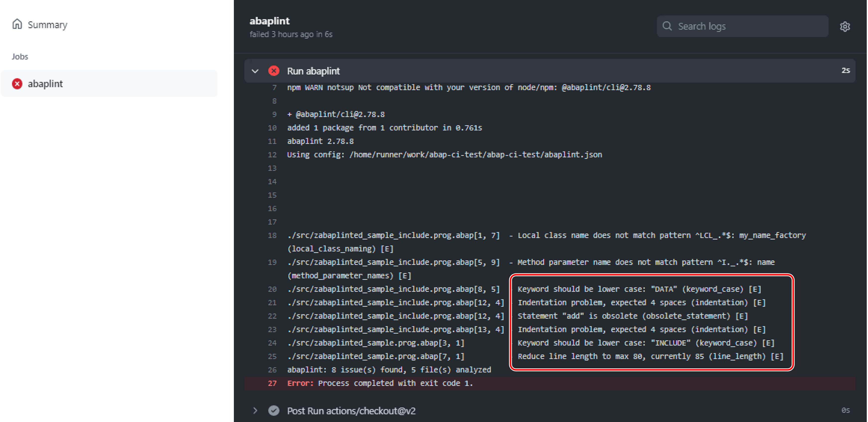Collapse the Run abaplint step chevron
Viewport: 868px width, 422px height.
pos(255,71)
